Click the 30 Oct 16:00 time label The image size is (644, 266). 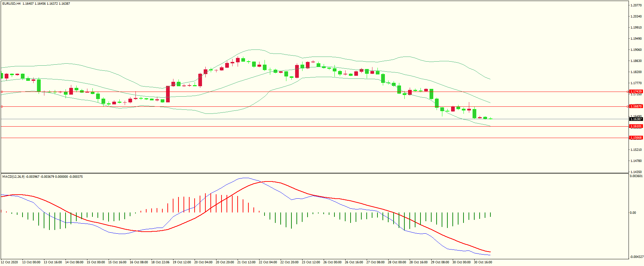click(x=483, y=262)
